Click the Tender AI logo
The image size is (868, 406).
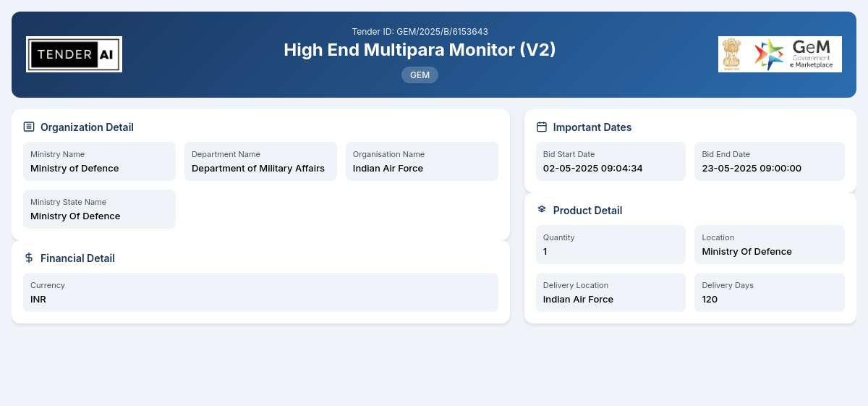point(74,54)
